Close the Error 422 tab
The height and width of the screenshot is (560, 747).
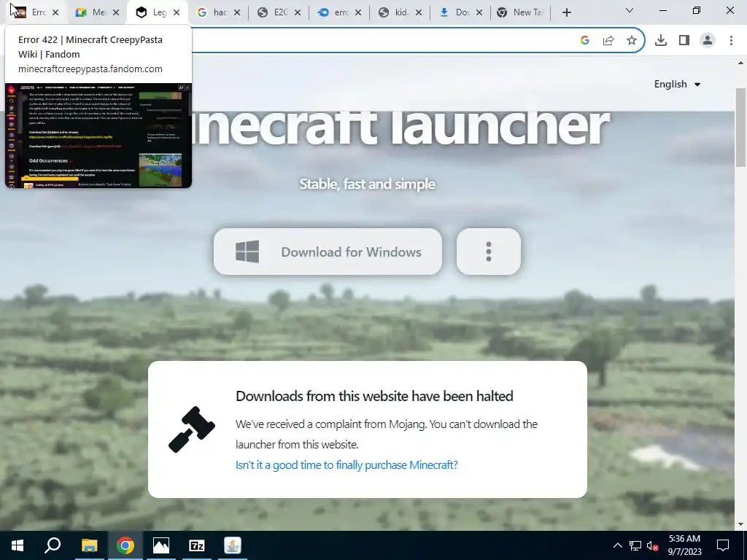(55, 13)
